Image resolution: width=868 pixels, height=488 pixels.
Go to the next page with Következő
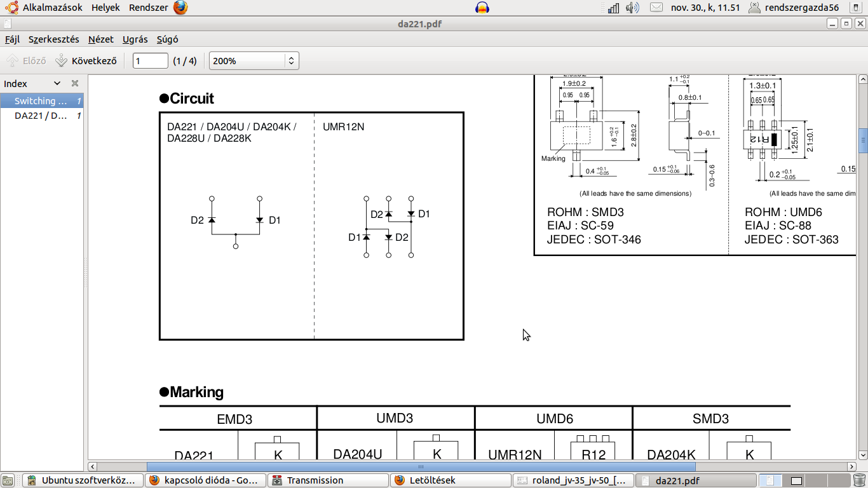[86, 61]
